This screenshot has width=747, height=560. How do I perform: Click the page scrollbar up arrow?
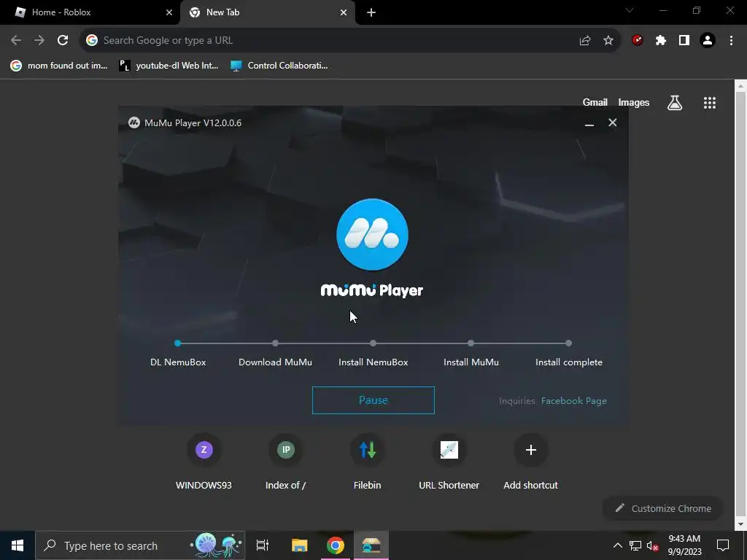740,86
